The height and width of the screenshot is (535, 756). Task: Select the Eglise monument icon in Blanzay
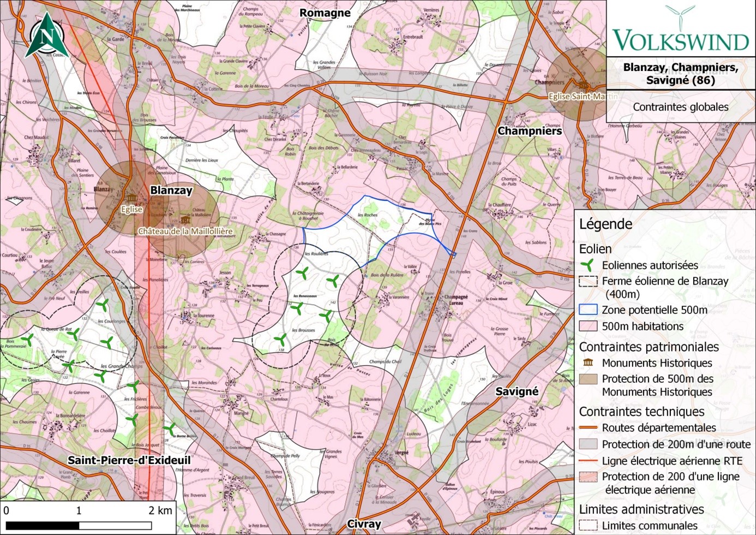click(131, 197)
